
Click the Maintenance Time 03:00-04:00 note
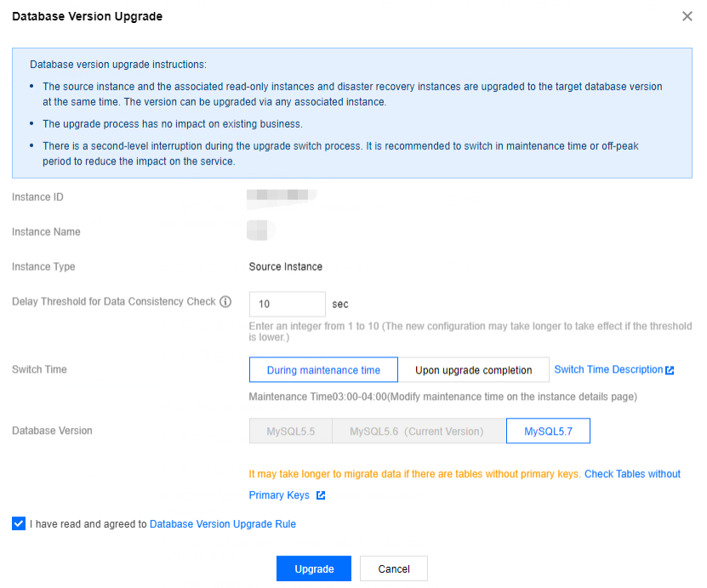click(x=442, y=397)
